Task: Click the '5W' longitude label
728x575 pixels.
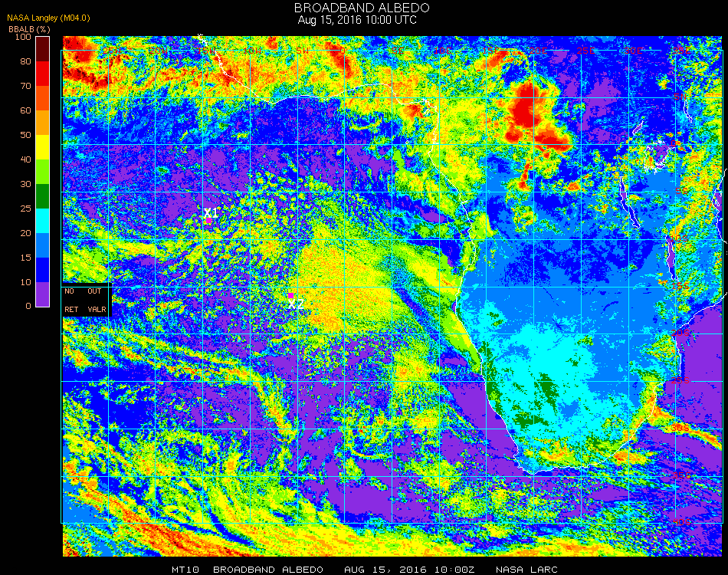Action: pos(302,51)
